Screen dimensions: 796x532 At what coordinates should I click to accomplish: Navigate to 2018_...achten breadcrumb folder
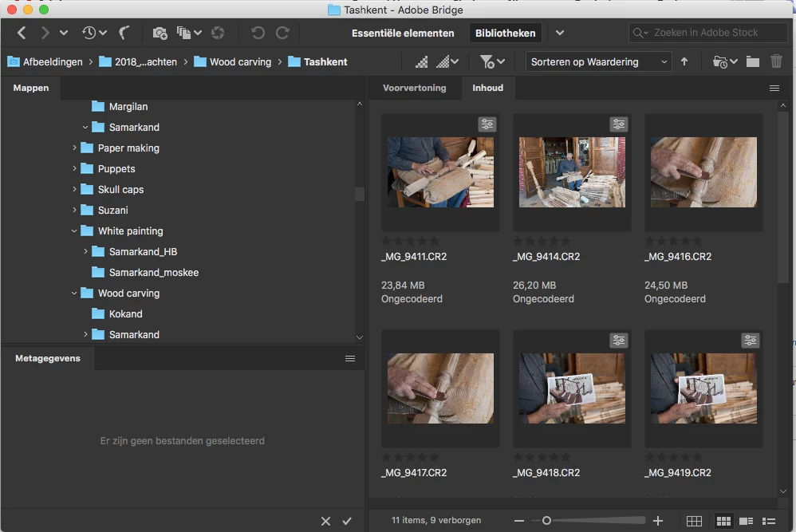pos(138,62)
